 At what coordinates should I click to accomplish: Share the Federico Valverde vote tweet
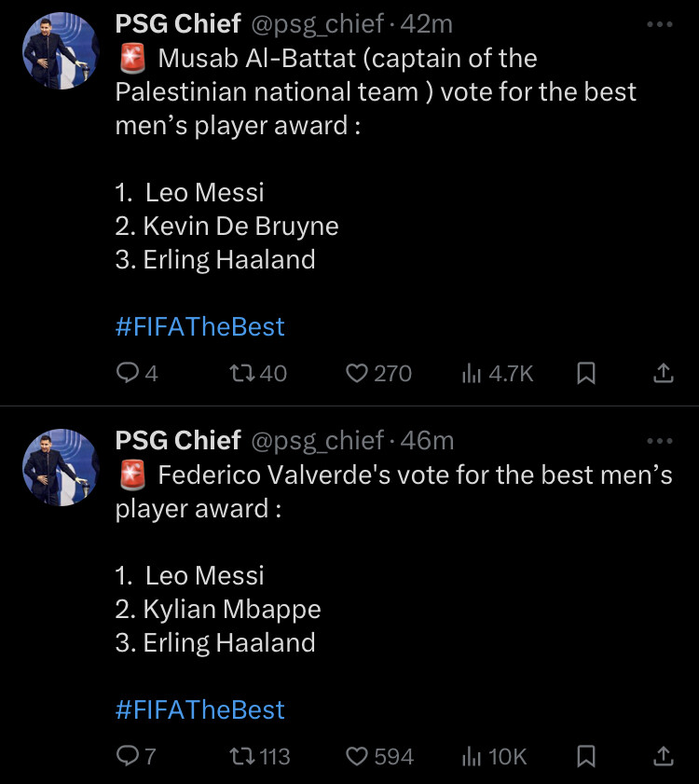pos(663,756)
